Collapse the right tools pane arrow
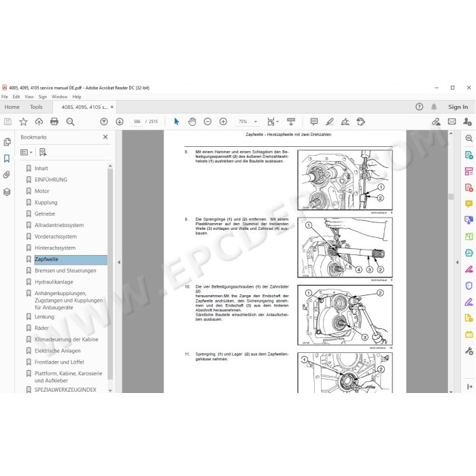Image resolution: width=476 pixels, height=476 pixels. point(458,262)
